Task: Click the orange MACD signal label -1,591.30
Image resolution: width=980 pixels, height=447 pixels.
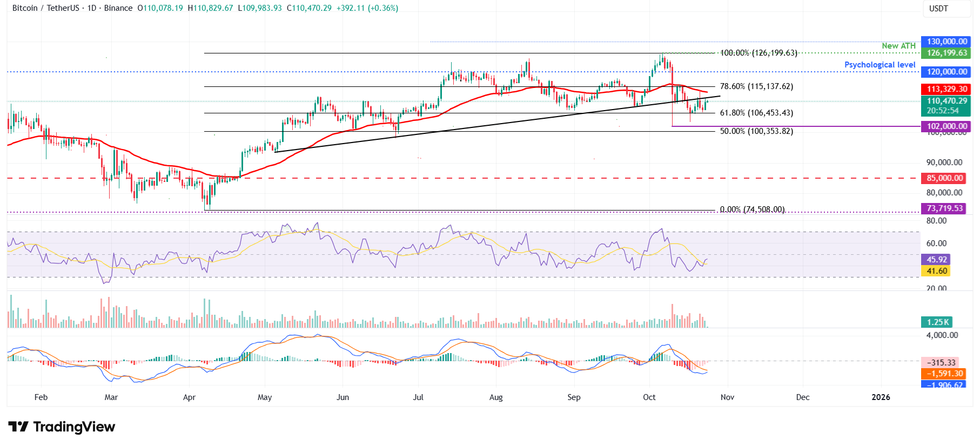Action: click(944, 374)
